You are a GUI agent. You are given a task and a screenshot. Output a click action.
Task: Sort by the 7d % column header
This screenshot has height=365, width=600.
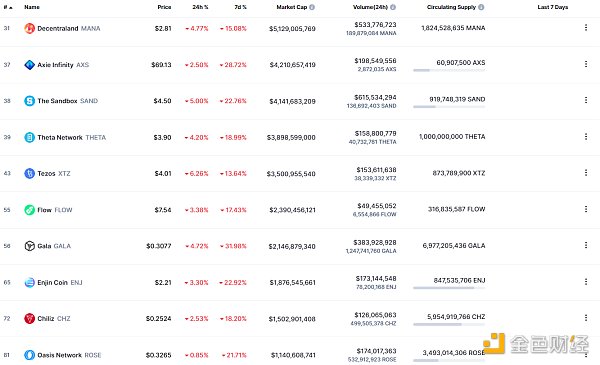coord(240,7)
